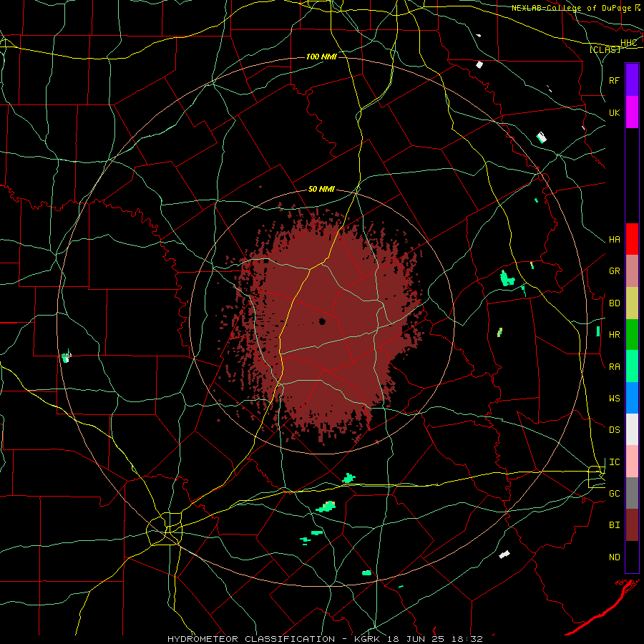Click the black radar site dot at center
644x644 pixels.
[322, 321]
